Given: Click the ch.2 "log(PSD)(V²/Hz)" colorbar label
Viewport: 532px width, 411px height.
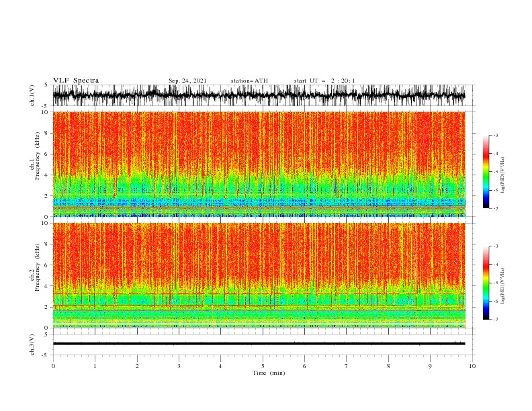Looking at the screenshot, I should pos(503,286).
